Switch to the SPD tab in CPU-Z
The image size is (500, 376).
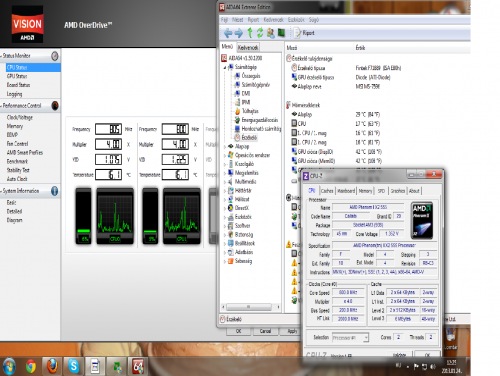[x=381, y=191]
